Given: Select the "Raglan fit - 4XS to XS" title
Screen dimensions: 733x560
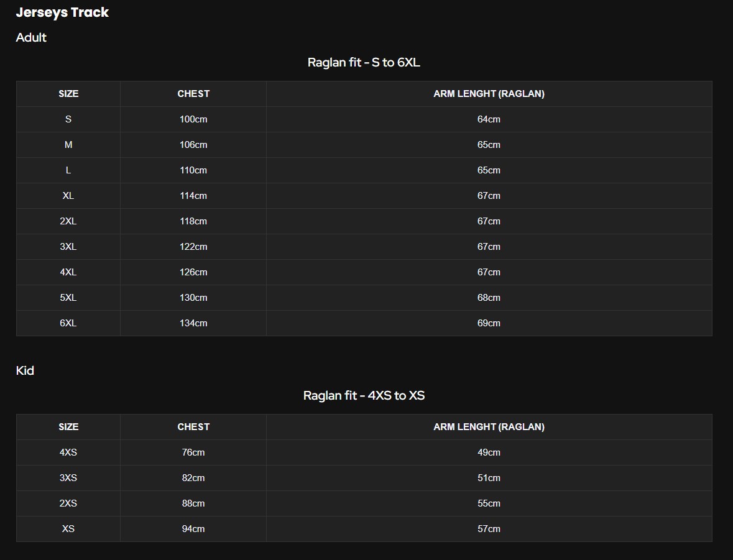Looking at the screenshot, I should coord(364,395).
